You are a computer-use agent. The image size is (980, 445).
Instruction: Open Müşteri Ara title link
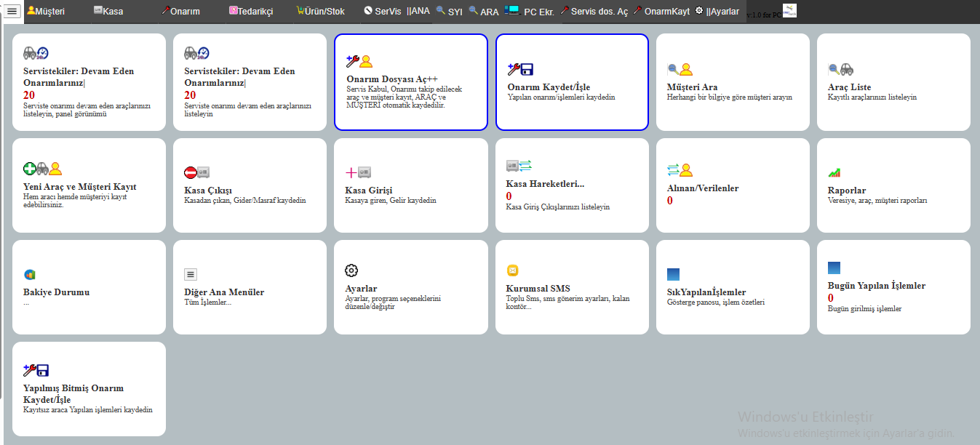click(x=692, y=87)
